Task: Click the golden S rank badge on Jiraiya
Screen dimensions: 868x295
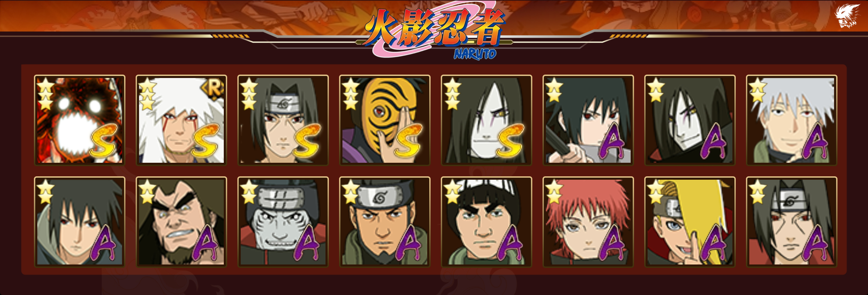Action: point(206,140)
